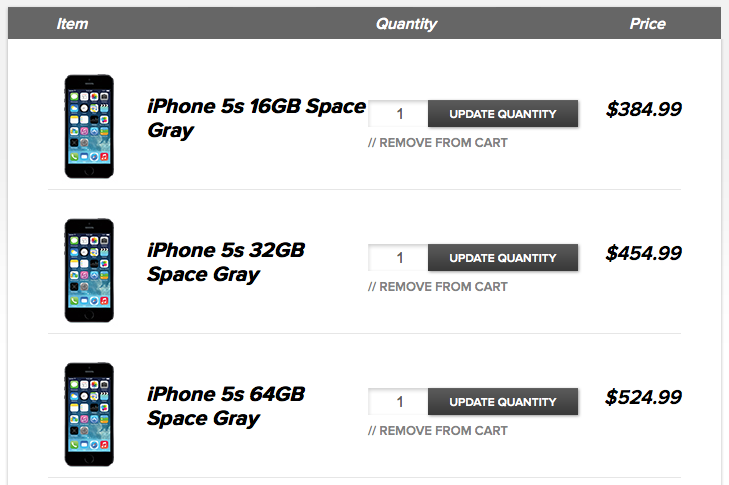This screenshot has width=729, height=485.
Task: Remove the 16GB iPhone 5s from cart
Action: pos(438,143)
